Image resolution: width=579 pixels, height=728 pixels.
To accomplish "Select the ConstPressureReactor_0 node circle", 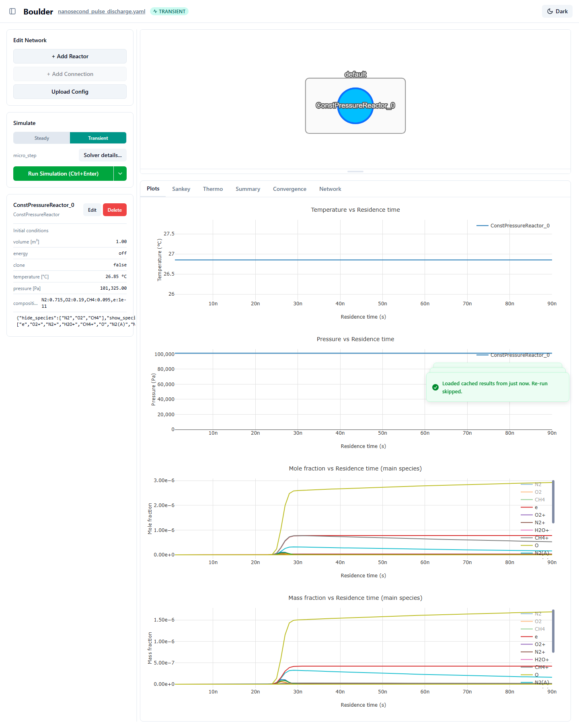I will (355, 106).
